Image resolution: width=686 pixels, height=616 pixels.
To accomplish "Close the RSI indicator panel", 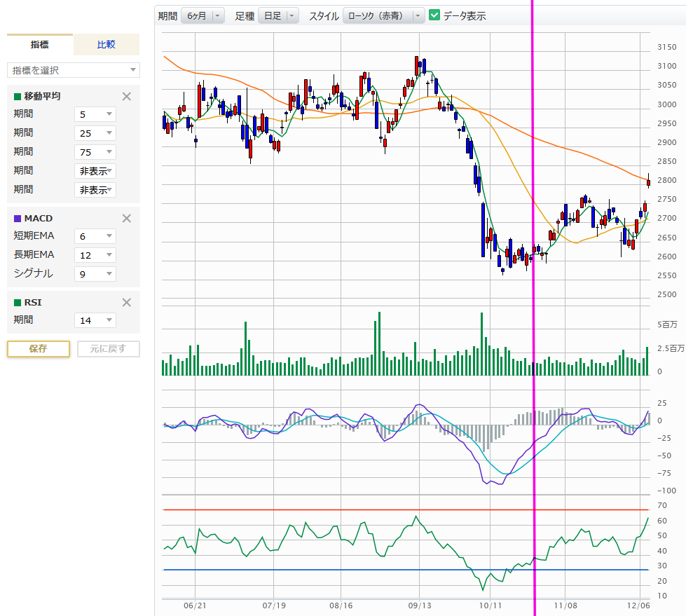I will (127, 303).
